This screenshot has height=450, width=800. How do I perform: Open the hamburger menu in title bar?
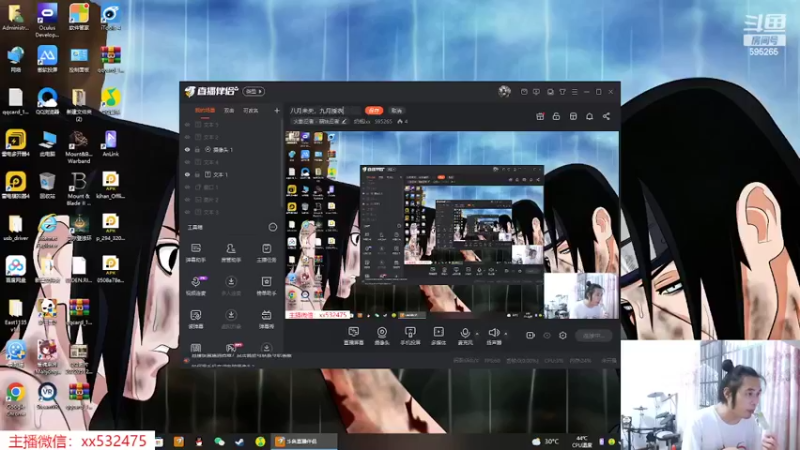point(574,92)
